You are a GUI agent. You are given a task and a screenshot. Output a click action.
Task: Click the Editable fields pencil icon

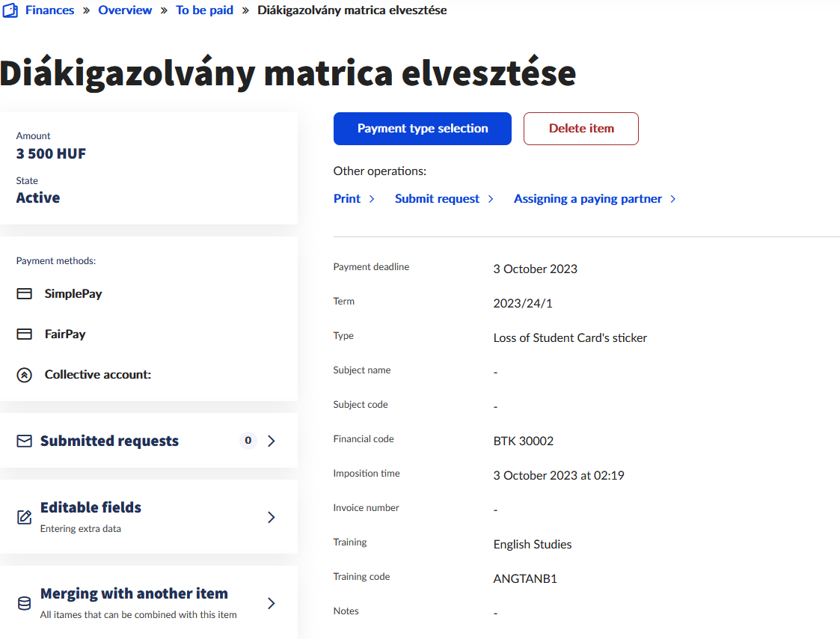point(25,517)
